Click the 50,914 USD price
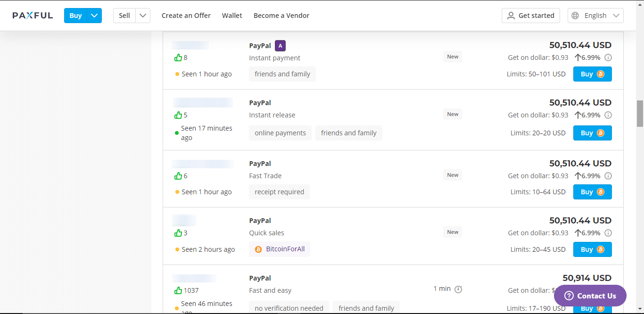The height and width of the screenshot is (314, 644). pos(587,278)
